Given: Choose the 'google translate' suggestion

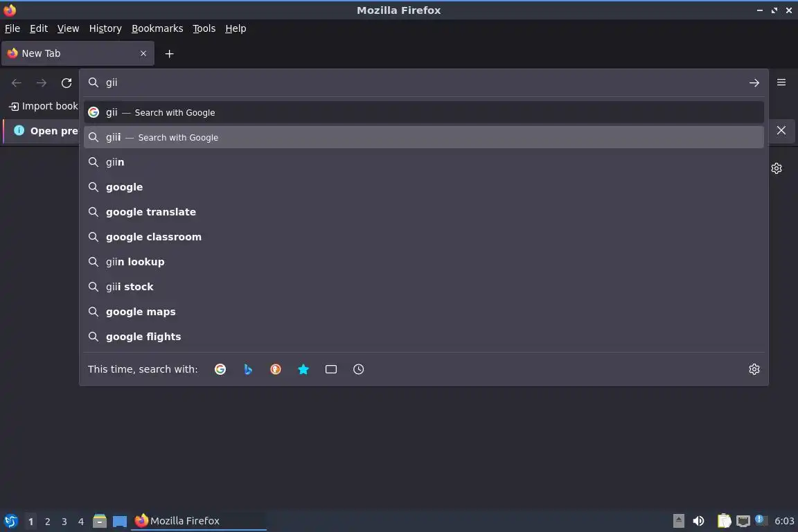Looking at the screenshot, I should click(x=424, y=212).
